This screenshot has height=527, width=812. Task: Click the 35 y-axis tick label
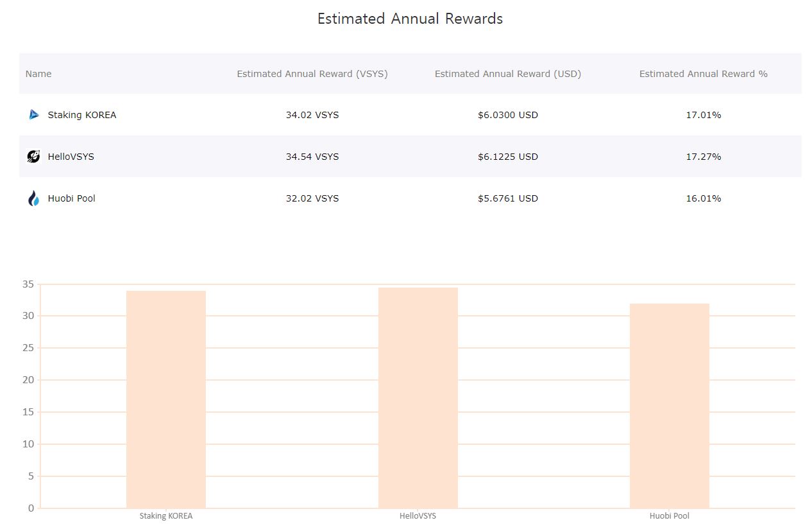28,284
